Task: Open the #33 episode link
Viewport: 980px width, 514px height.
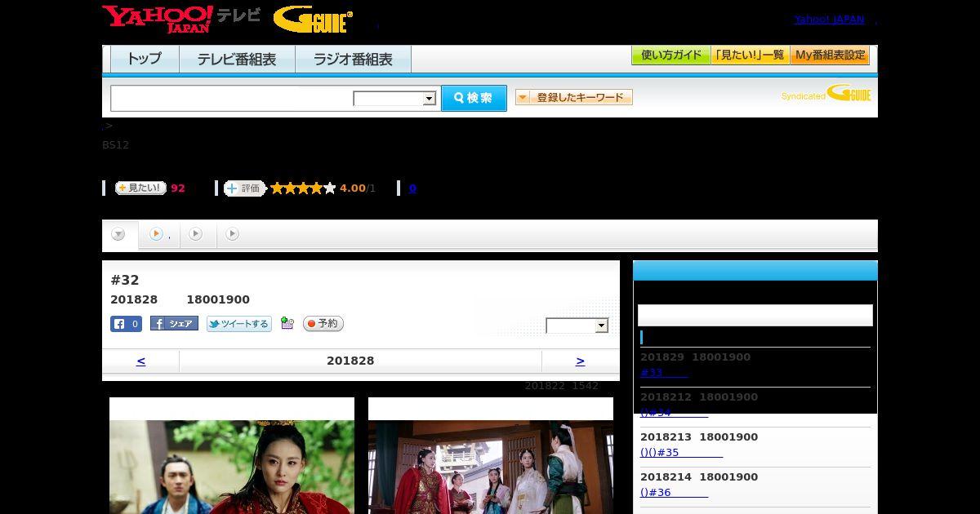Action: [x=664, y=373]
